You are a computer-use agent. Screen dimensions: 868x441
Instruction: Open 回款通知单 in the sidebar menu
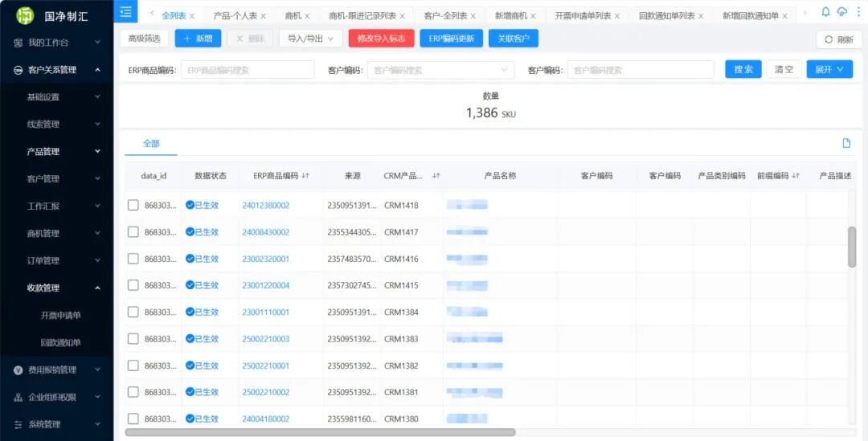[60, 342]
